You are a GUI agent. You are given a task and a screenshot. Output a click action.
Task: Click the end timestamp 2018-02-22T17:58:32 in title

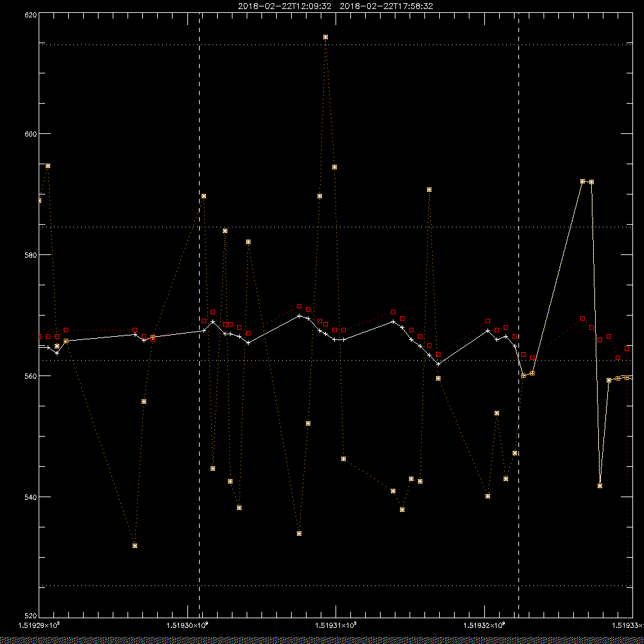[386, 6]
